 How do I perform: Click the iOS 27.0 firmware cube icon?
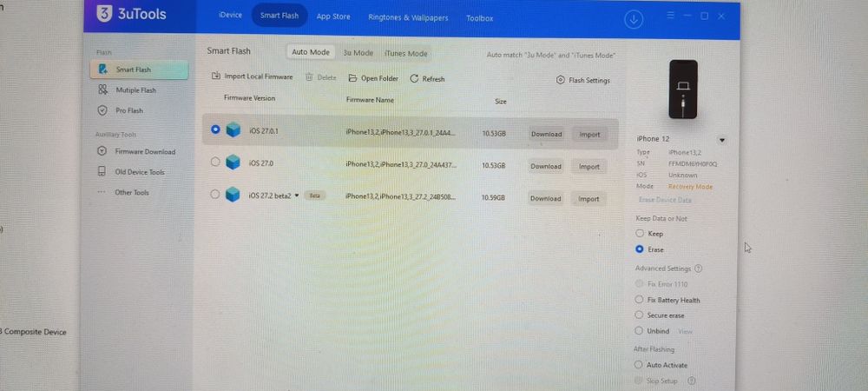pyautogui.click(x=233, y=162)
